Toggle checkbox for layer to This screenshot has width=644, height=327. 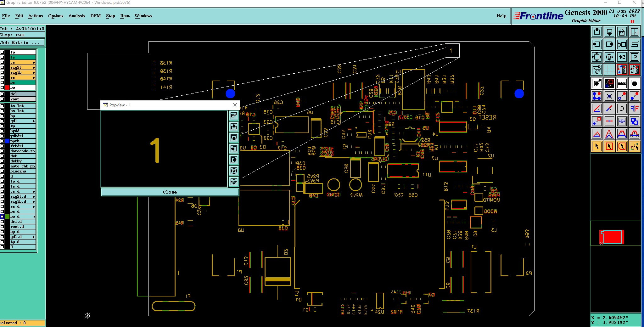pyautogui.click(x=2, y=52)
